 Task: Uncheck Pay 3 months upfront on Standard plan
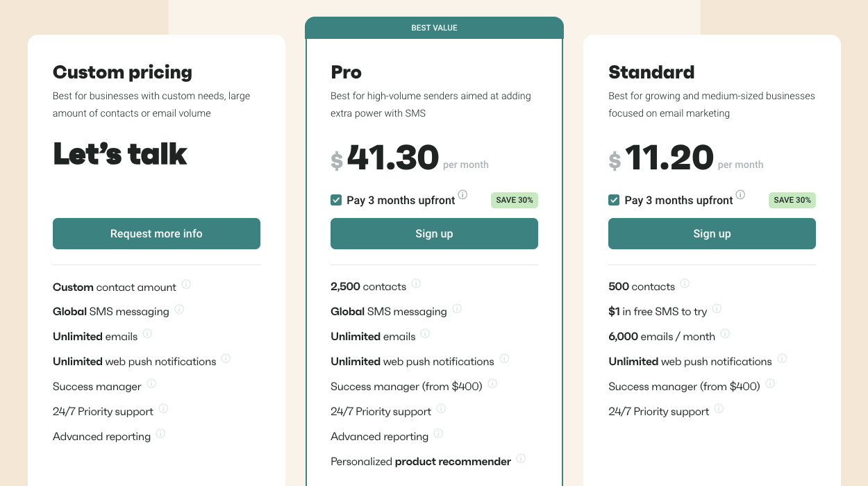tap(614, 200)
